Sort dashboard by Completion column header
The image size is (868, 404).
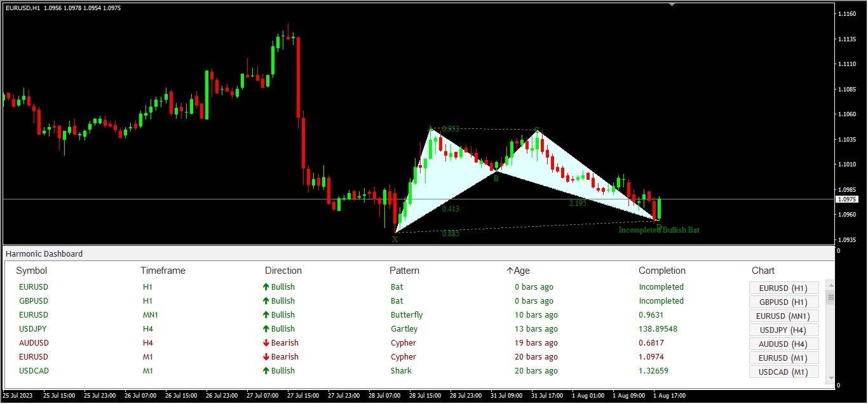[662, 271]
